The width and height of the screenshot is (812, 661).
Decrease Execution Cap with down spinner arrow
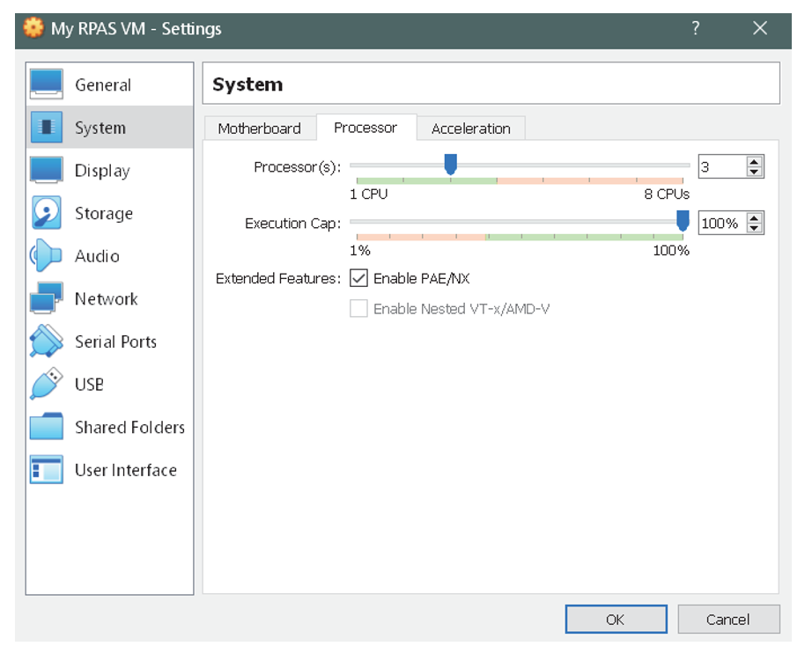coord(755,228)
